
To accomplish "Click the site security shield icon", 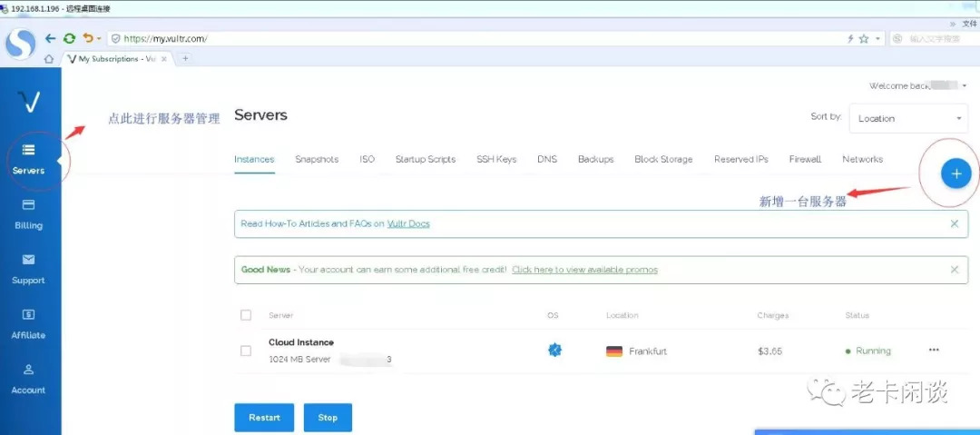I will pos(115,39).
